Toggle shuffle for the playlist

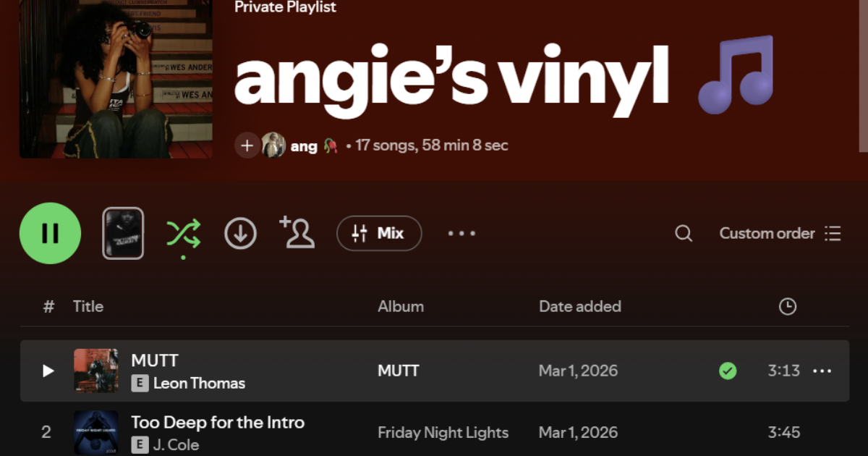183,233
